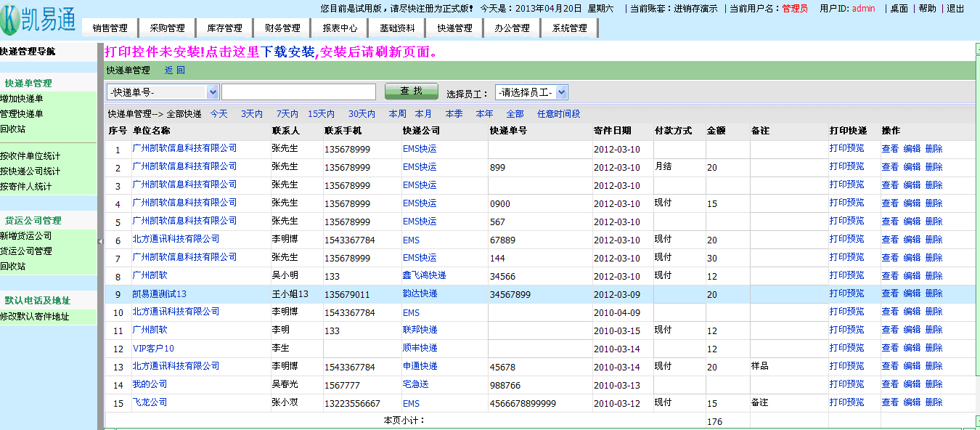Filter shipments by 本年

click(x=484, y=114)
